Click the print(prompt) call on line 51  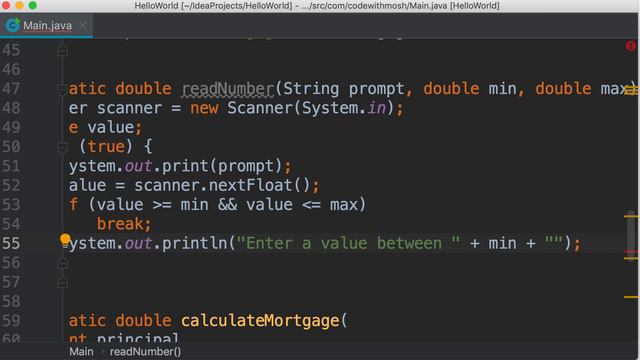222,166
